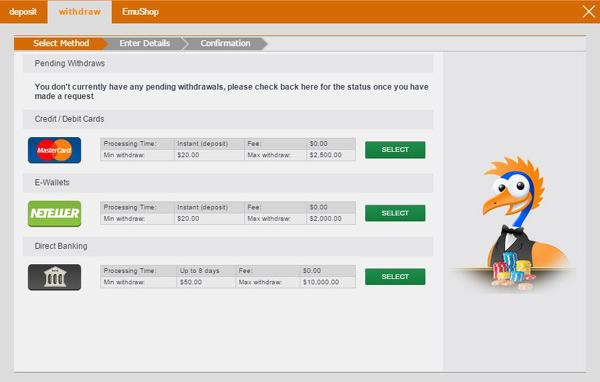Click the Select Method step
Viewport: 600px width, 382px height.
coord(60,43)
